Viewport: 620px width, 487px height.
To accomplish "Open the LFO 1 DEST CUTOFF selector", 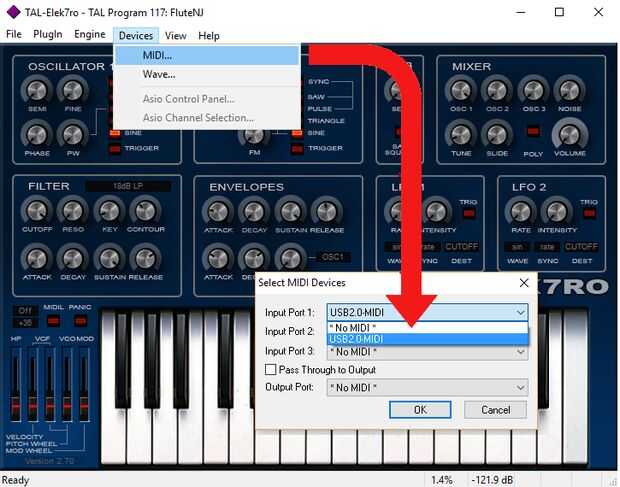I will (x=461, y=247).
